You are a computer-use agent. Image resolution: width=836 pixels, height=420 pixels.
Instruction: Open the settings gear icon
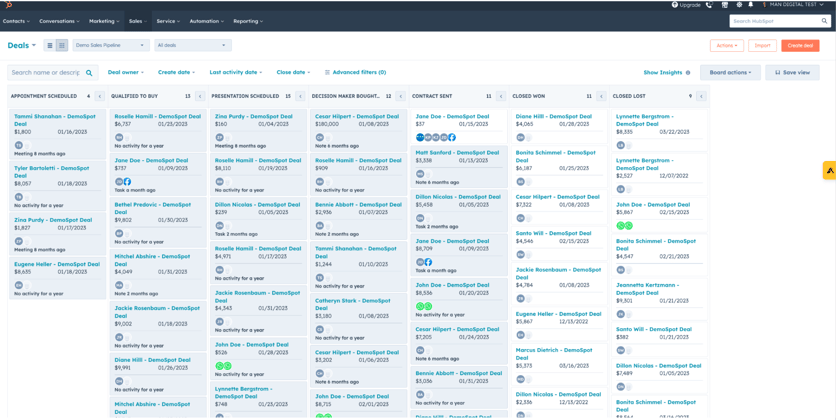click(739, 5)
